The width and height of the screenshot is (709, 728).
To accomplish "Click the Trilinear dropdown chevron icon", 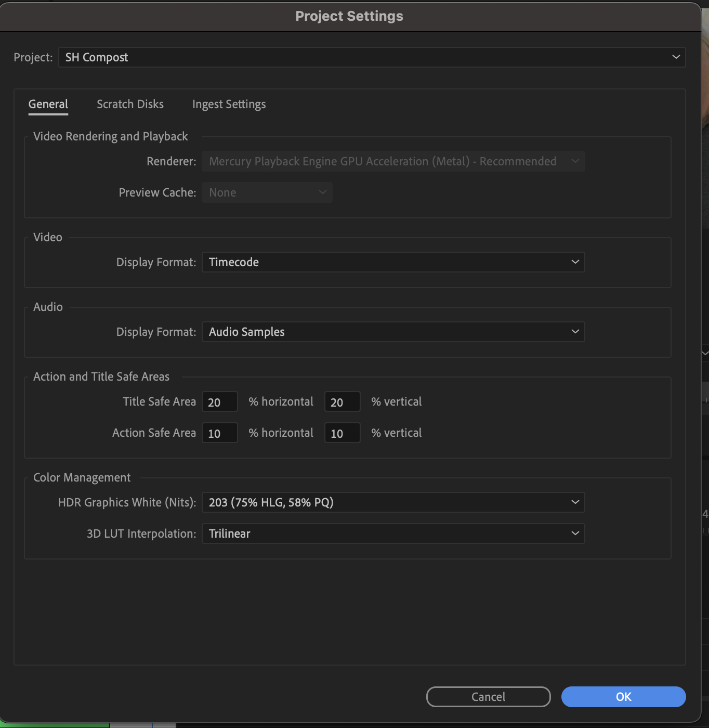I will tap(575, 534).
